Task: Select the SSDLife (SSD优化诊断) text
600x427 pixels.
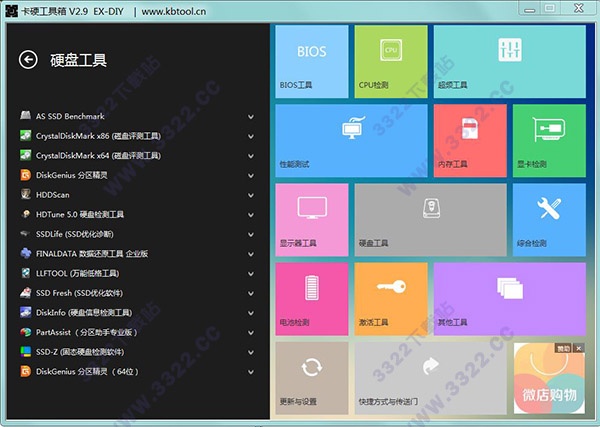Action: [x=75, y=234]
